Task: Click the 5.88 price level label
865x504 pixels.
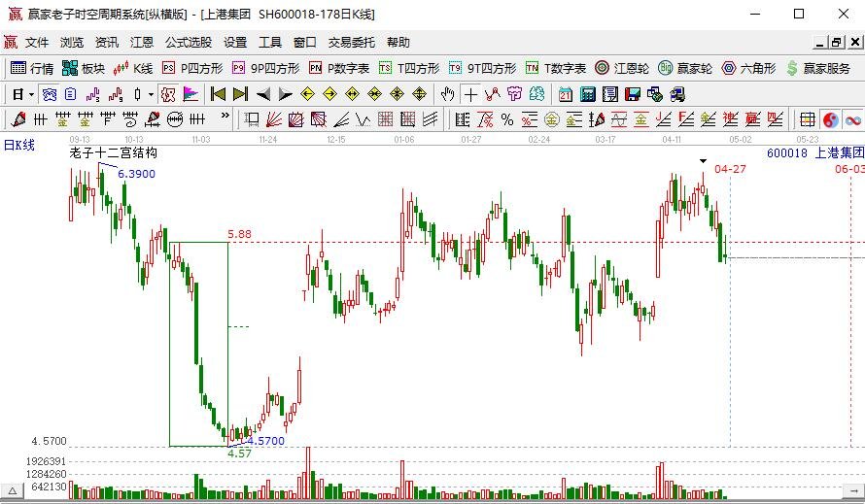Action: [x=239, y=234]
